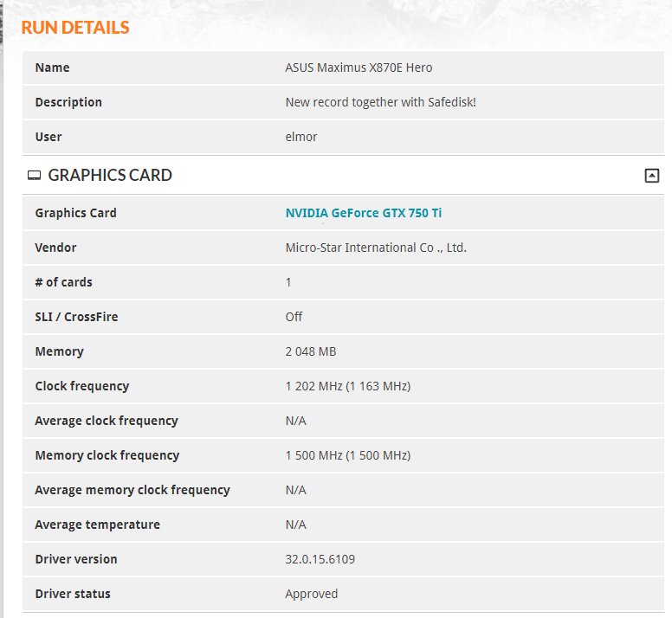
Task: Select the value 1 500 MHz (1 500 MHz)
Action: (348, 455)
